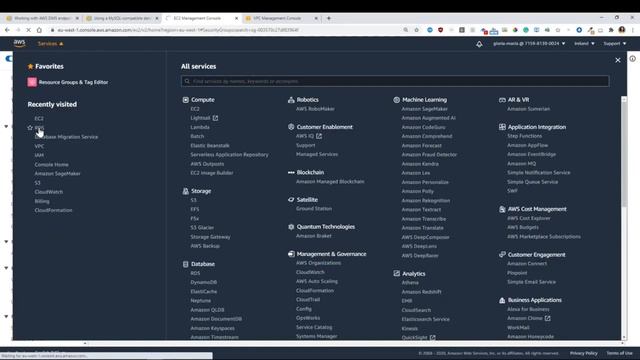The width and height of the screenshot is (640, 360).
Task: Open the notifications bell icon
Action: pos(479,44)
